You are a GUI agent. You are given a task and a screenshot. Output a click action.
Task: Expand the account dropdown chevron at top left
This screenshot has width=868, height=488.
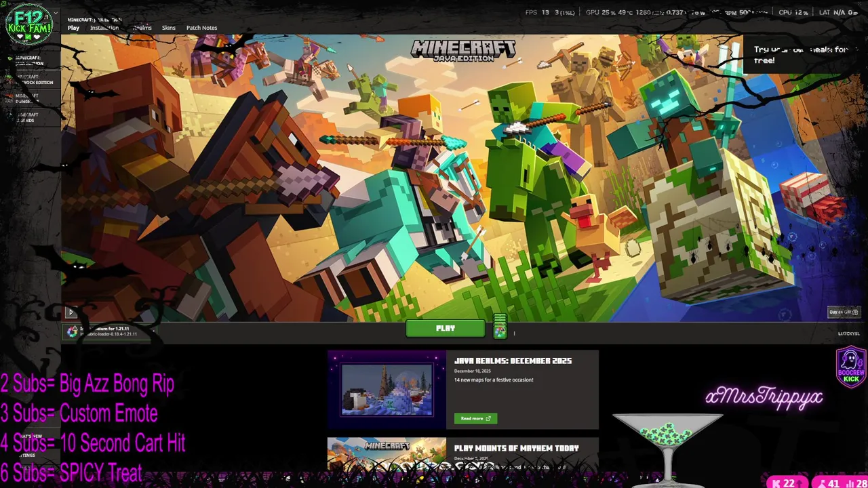click(x=56, y=13)
